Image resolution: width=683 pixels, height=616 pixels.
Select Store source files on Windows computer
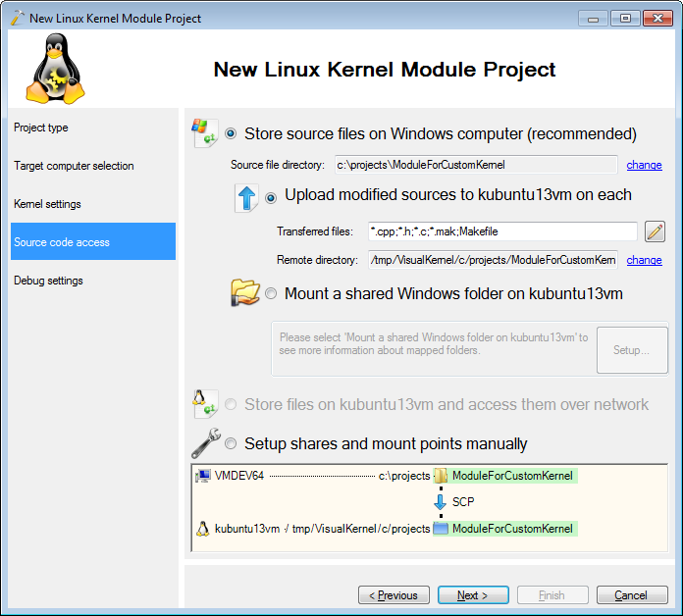(231, 133)
